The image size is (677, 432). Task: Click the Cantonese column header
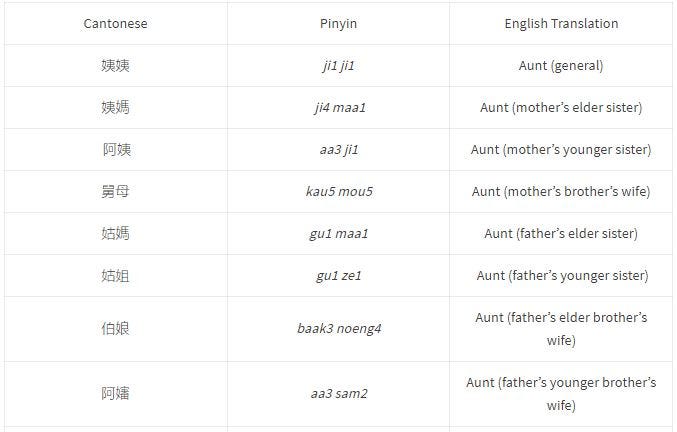(116, 23)
